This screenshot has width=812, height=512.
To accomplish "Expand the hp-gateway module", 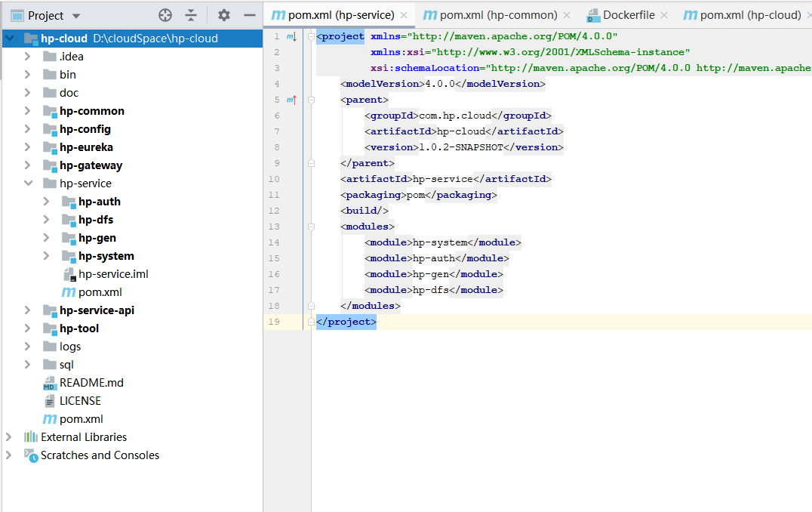I will [27, 165].
